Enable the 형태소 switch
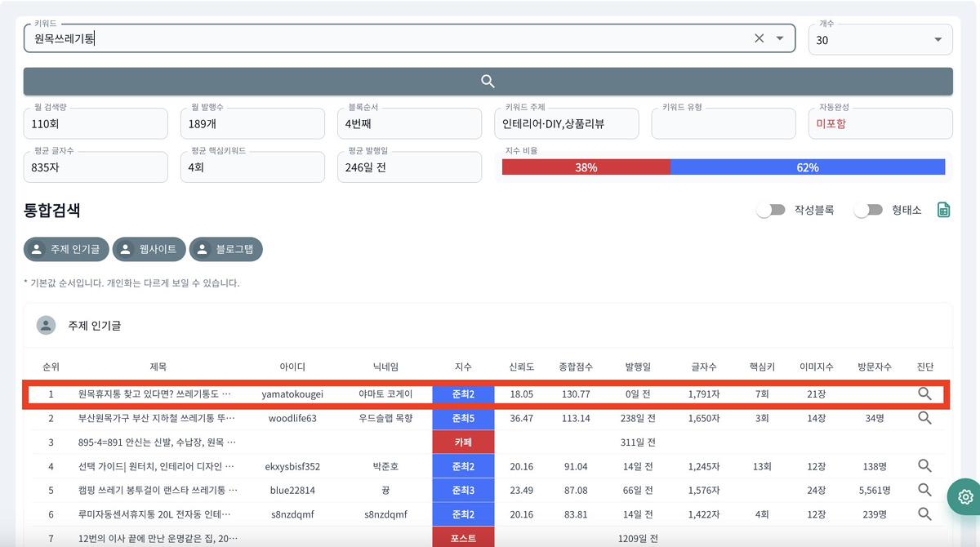The image size is (980, 547). click(867, 210)
